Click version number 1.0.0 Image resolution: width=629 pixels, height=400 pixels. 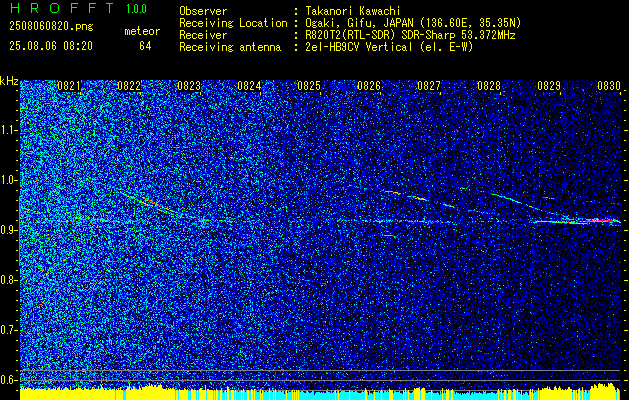tap(136, 8)
